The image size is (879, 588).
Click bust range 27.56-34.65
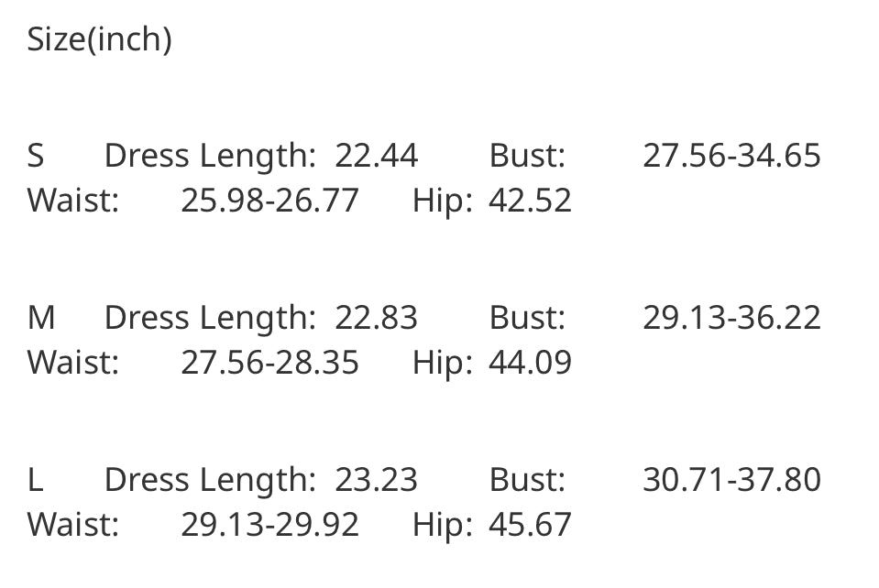731,156
